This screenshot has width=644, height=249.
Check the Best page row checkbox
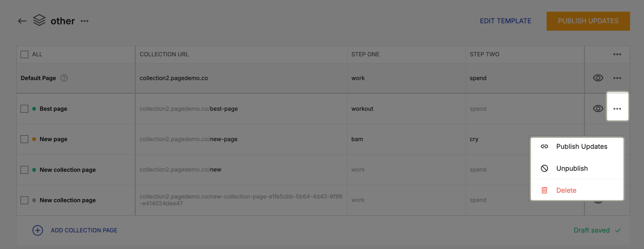[x=24, y=109]
